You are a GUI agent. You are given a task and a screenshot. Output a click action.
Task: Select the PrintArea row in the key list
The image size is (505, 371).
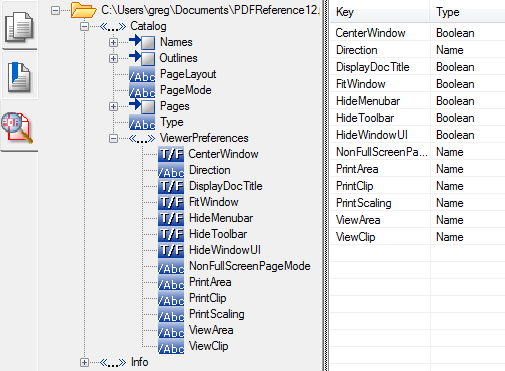coord(418,169)
